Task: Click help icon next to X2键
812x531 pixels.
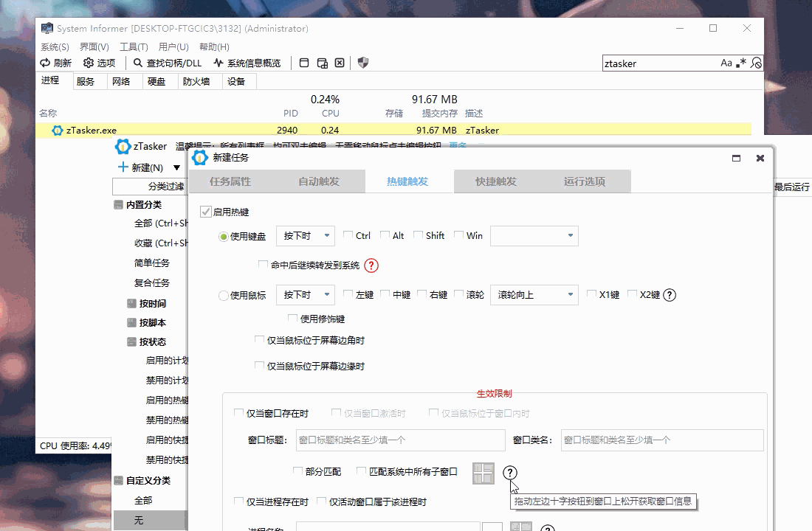Action: (x=670, y=295)
